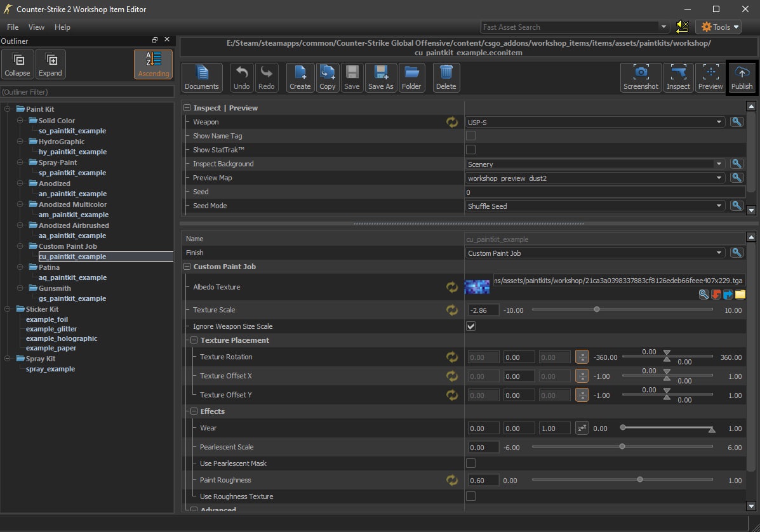
Task: Click the Tools button
Action: click(718, 27)
